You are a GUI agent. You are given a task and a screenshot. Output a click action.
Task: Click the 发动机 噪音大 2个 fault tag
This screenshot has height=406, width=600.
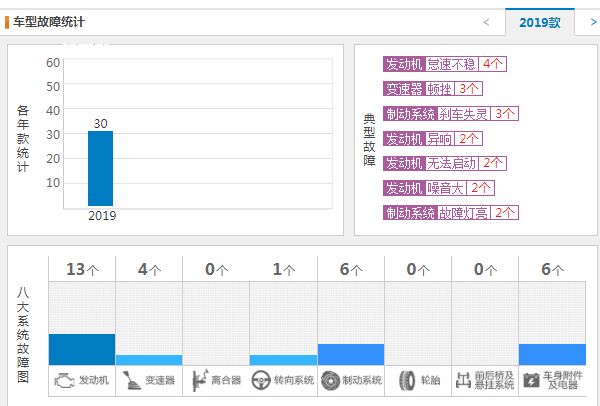[439, 188]
